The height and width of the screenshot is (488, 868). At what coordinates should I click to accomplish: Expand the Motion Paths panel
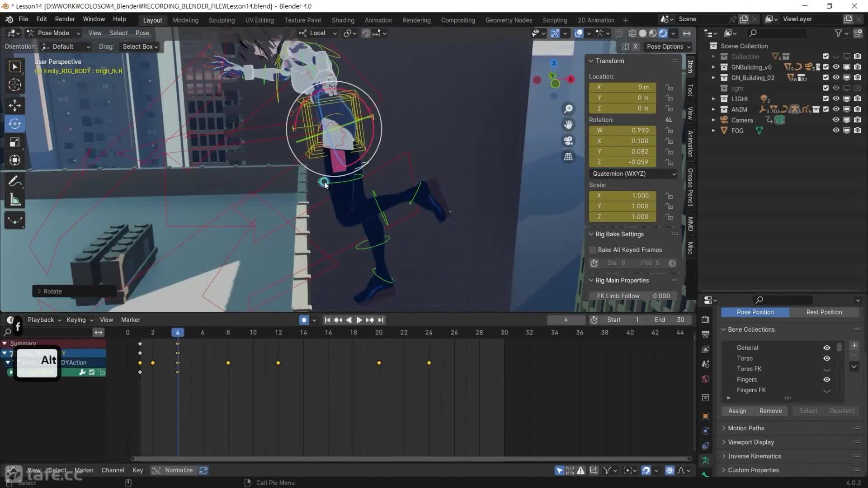pos(746,428)
